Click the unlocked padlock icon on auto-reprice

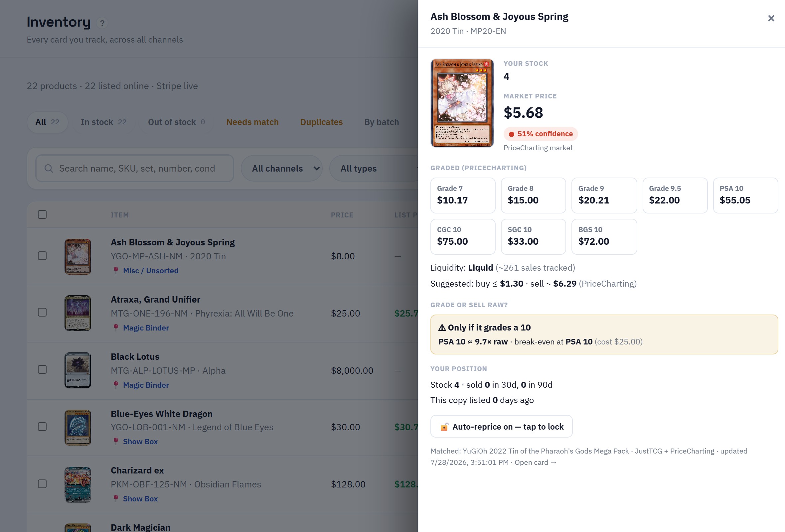pyautogui.click(x=444, y=427)
